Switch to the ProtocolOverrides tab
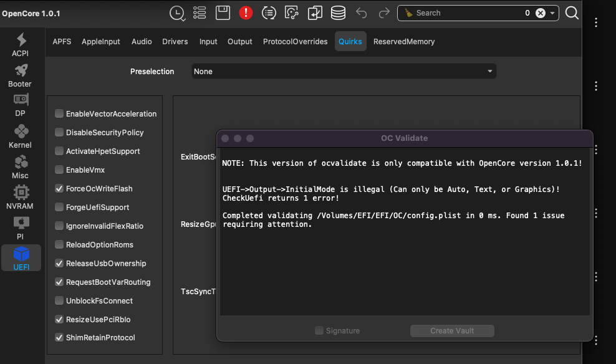The image size is (616, 364). (295, 42)
